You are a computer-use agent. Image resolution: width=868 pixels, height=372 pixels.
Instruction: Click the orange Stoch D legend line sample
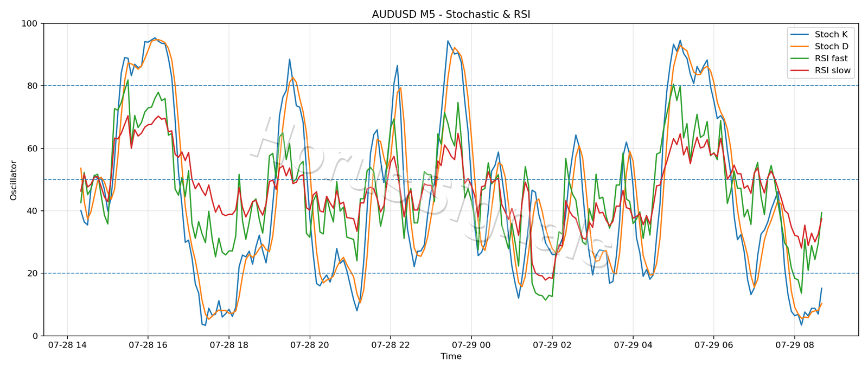[x=801, y=47]
